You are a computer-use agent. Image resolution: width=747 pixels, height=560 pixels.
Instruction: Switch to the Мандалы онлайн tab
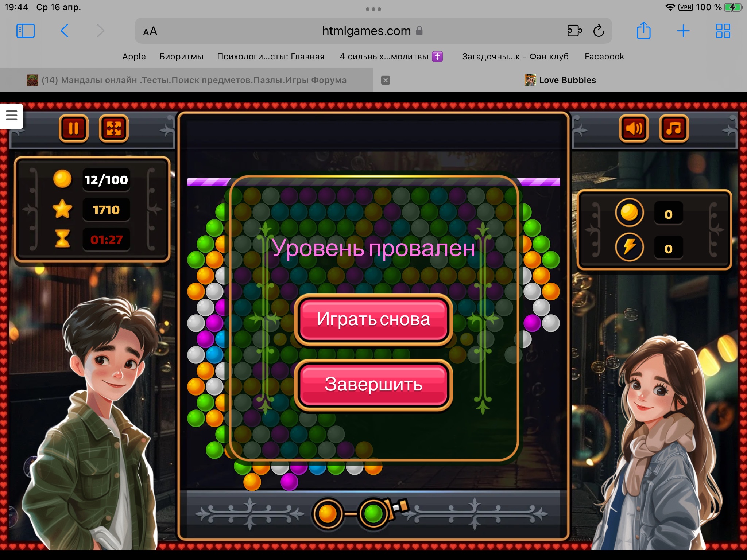(187, 80)
